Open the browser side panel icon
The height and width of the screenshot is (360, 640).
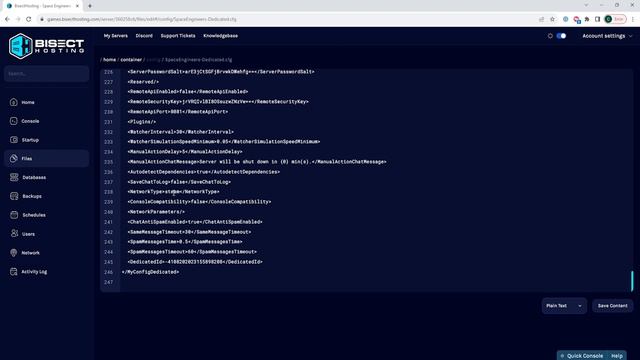point(598,19)
